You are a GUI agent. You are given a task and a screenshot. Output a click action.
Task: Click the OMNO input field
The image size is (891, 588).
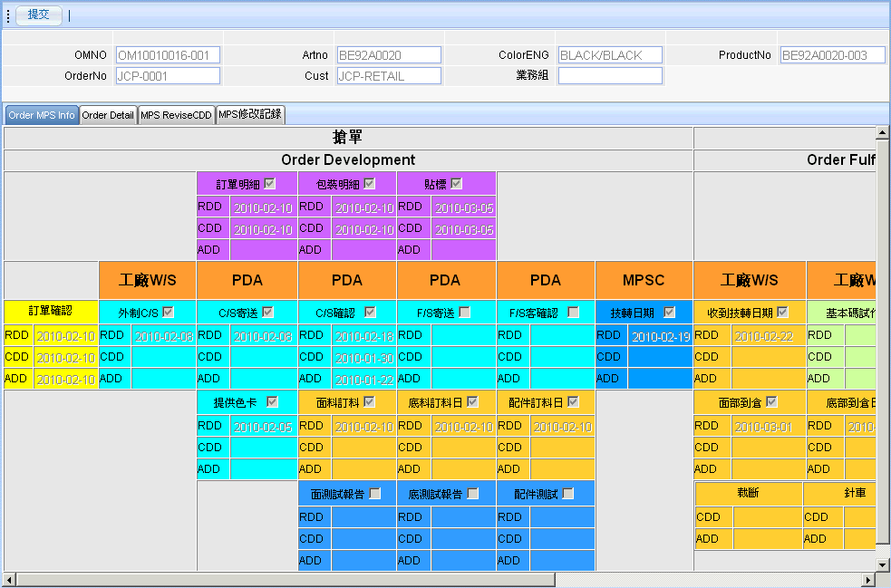tap(169, 55)
